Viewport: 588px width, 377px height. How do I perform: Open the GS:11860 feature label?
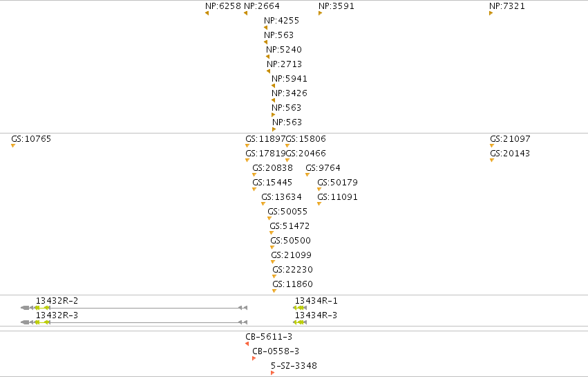[x=292, y=284]
